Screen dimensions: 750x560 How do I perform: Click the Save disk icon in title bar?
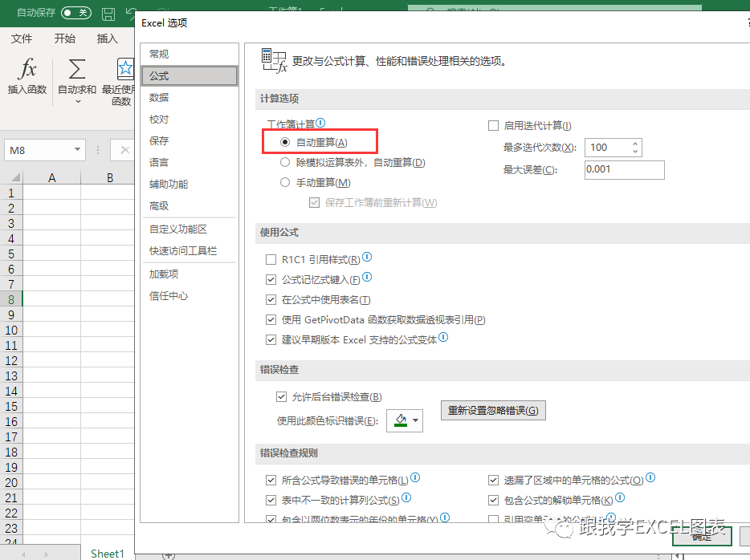pyautogui.click(x=108, y=14)
